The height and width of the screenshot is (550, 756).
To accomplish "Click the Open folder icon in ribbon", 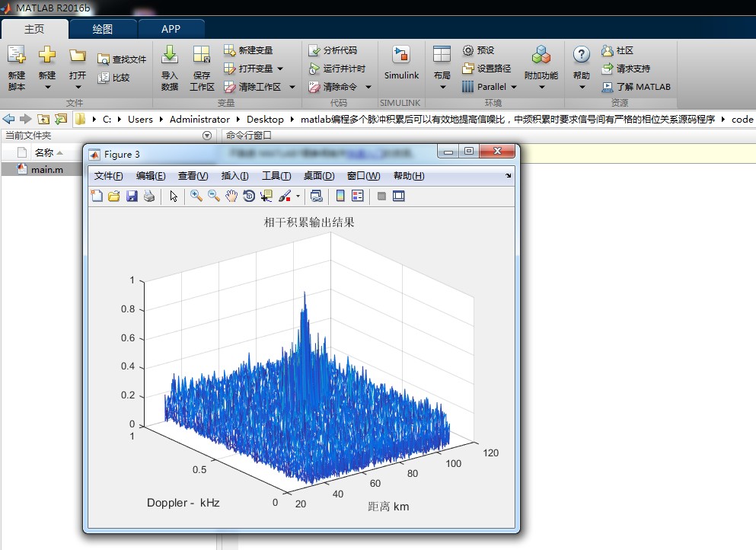I will (77, 56).
